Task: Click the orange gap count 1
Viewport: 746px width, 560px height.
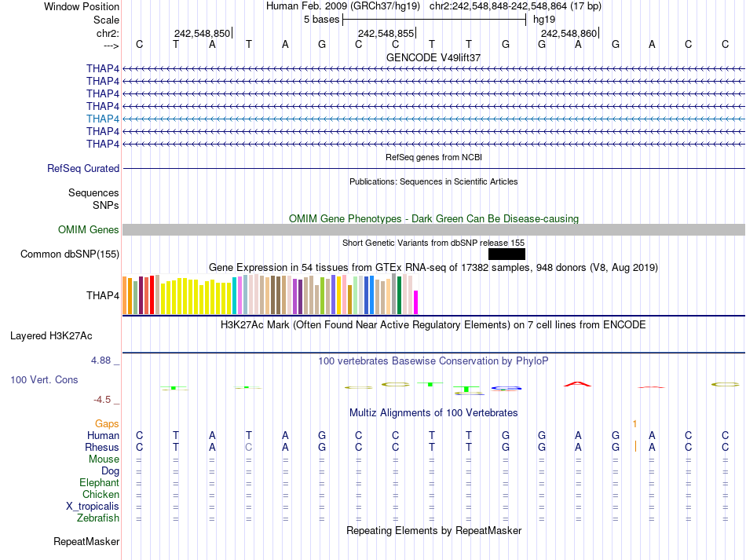Action: [634, 423]
